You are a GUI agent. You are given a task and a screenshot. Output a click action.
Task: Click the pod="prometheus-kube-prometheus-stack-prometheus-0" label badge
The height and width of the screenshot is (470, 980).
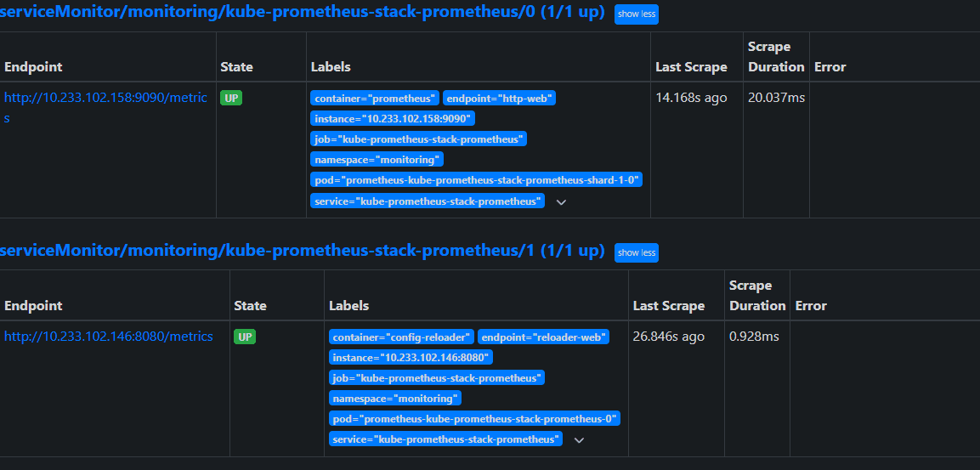[475, 419]
